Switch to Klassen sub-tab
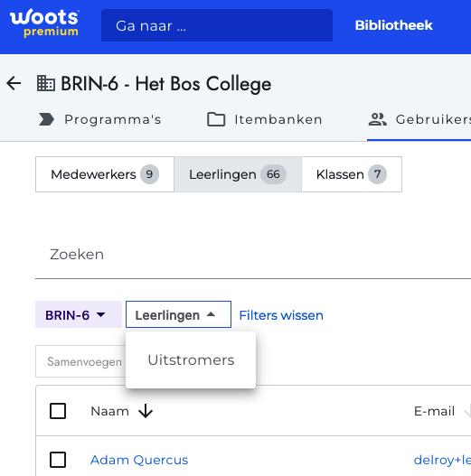The width and height of the screenshot is (471, 476). (x=352, y=174)
